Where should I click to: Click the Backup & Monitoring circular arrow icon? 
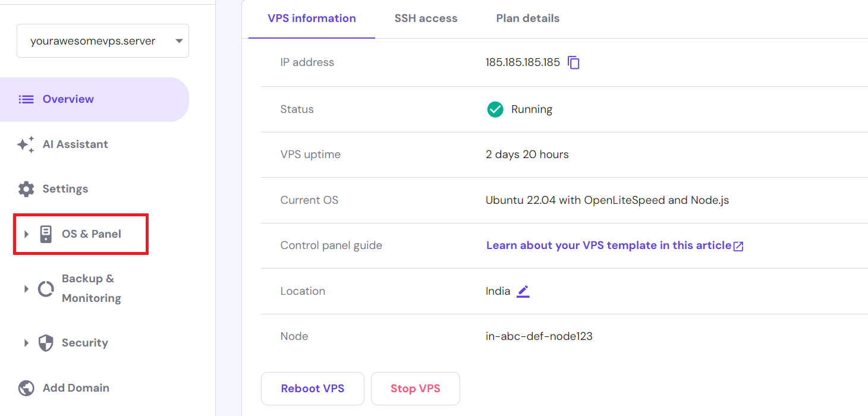(x=45, y=288)
